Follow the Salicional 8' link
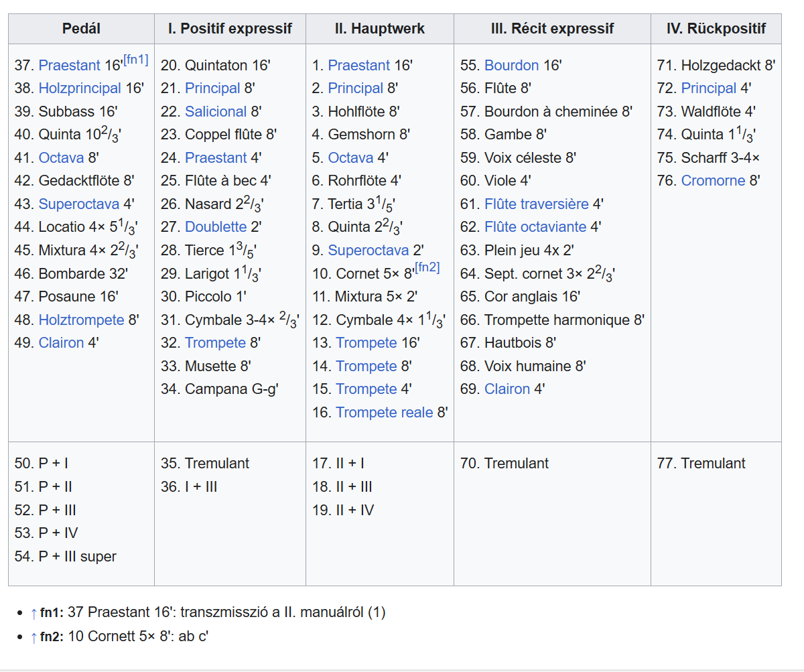Image resolution: width=804 pixels, height=672 pixels. point(216,112)
